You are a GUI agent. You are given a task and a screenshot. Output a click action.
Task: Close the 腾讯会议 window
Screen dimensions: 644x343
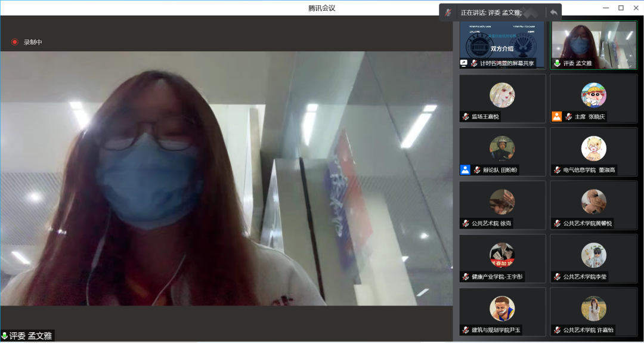tap(636, 8)
